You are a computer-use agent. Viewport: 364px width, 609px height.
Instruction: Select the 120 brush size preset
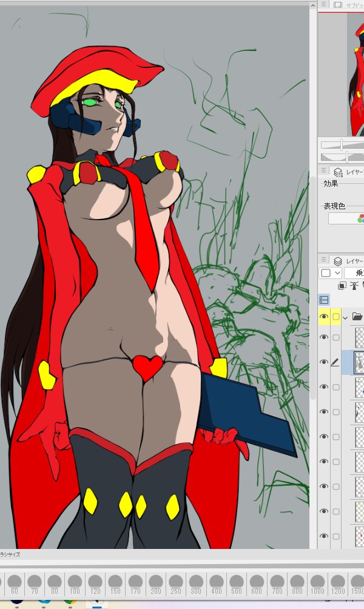coord(95,585)
